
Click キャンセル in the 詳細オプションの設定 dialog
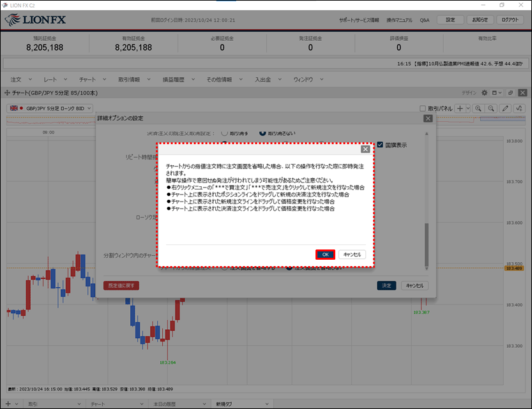point(414,286)
